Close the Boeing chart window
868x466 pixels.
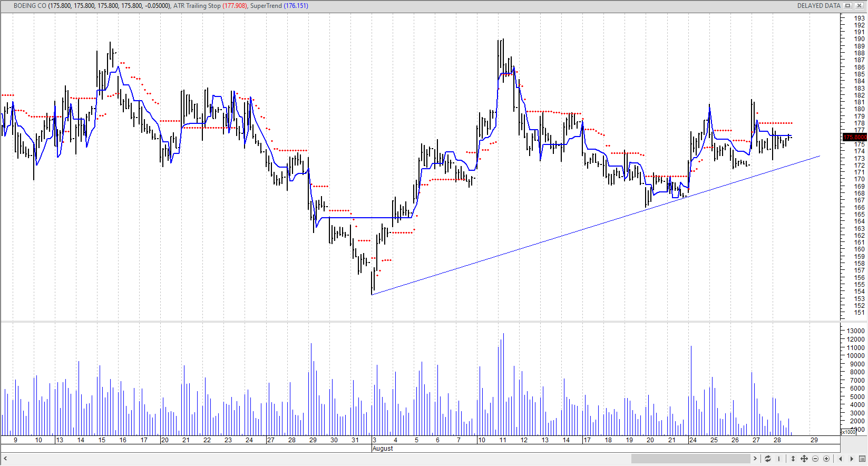tap(859, 6)
